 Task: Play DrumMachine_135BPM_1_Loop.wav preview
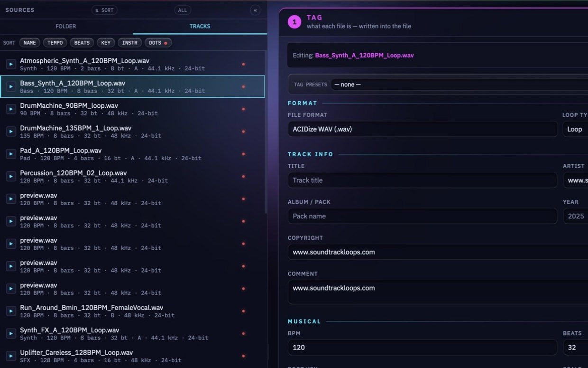11,132
